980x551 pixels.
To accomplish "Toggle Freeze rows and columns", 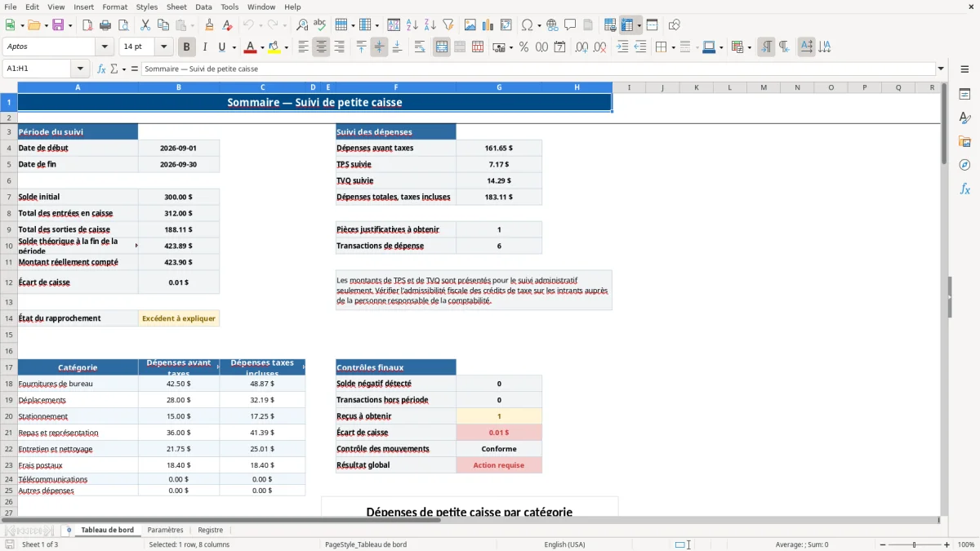I will tap(627, 25).
